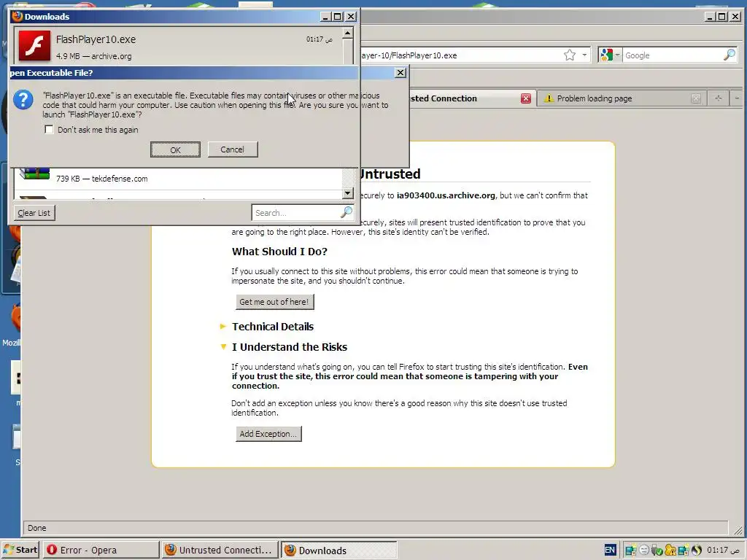
Task: Click the "Done" status bar text
Action: point(36,528)
